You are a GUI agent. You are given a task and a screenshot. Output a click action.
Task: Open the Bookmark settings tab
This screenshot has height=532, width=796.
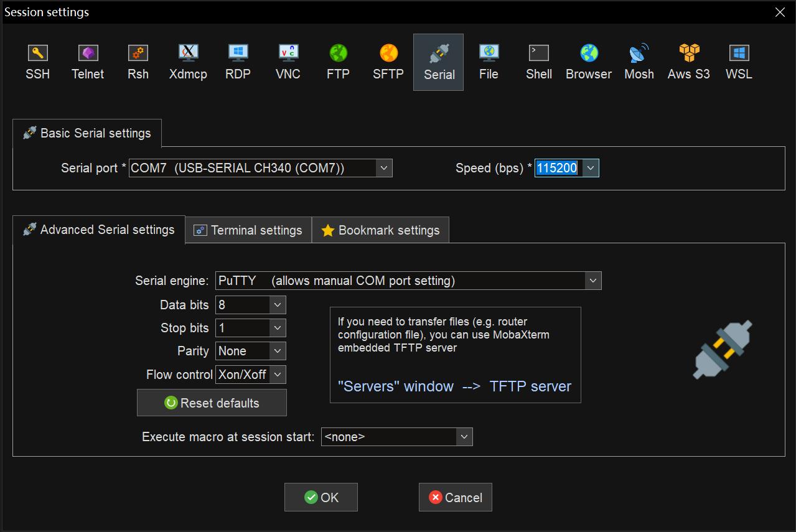coord(380,230)
